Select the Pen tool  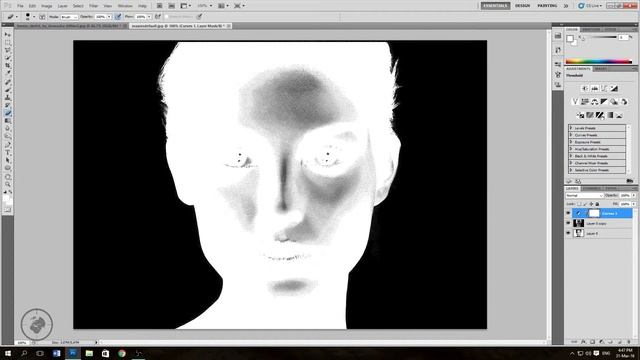click(8, 144)
